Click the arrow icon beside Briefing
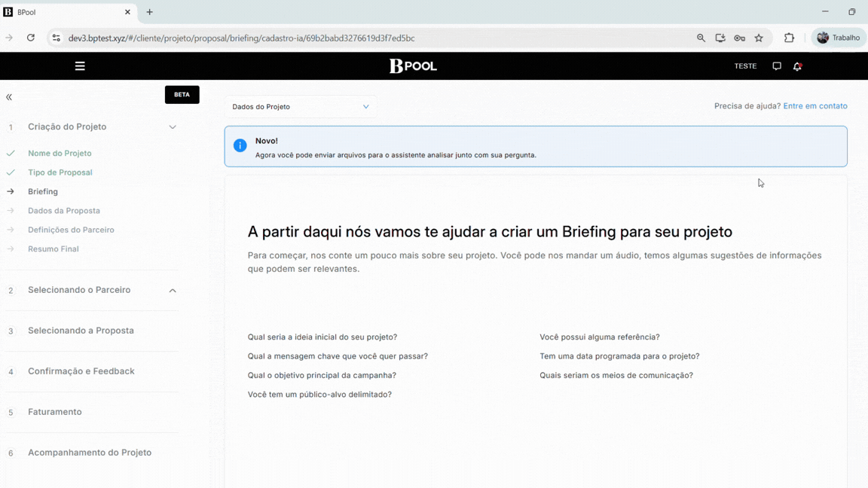 coord(11,191)
